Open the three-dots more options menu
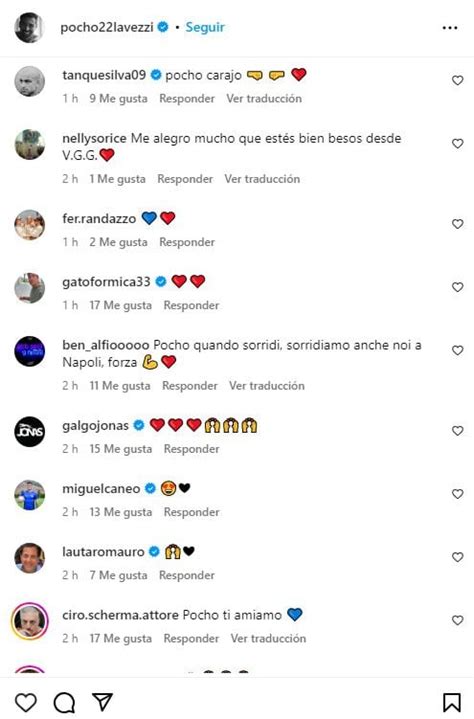Image resolution: width=474 pixels, height=719 pixels. (x=450, y=28)
